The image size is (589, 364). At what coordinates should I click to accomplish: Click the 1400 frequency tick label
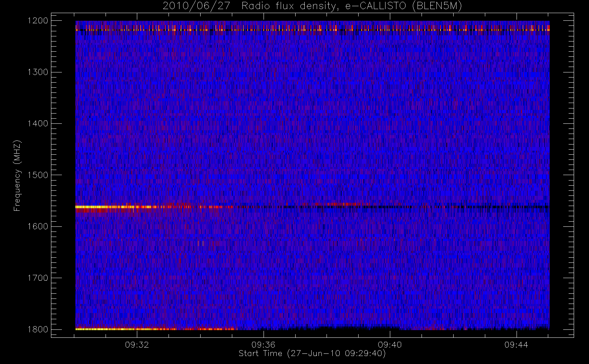click(38, 123)
